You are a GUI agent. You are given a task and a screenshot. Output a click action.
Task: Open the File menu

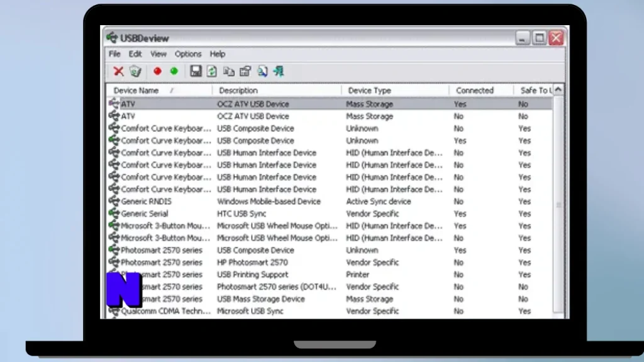click(114, 54)
